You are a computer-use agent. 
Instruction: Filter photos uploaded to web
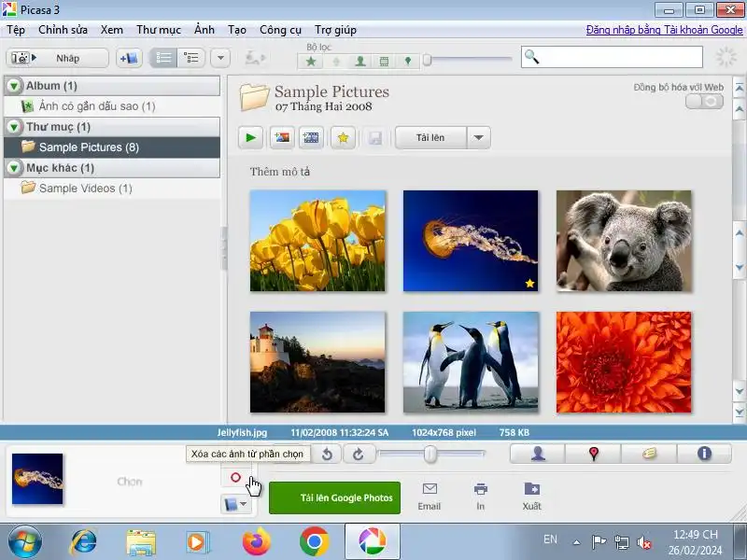pos(336,61)
